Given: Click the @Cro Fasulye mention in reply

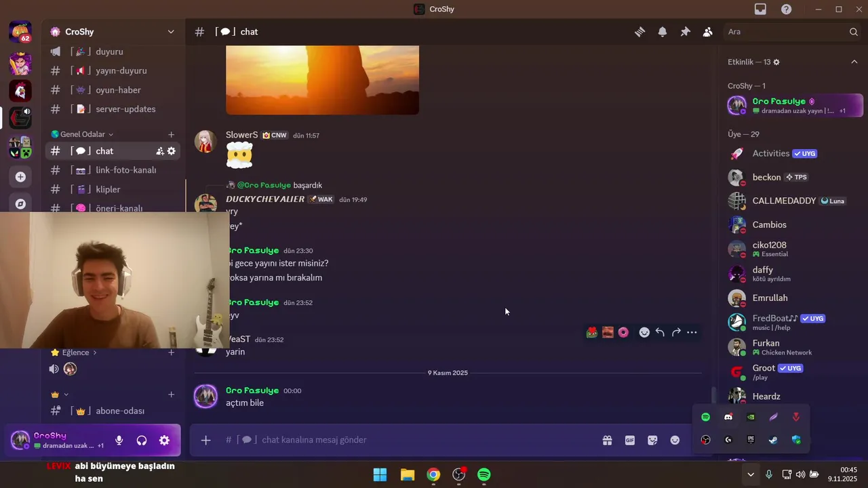Looking at the screenshot, I should coord(264,185).
